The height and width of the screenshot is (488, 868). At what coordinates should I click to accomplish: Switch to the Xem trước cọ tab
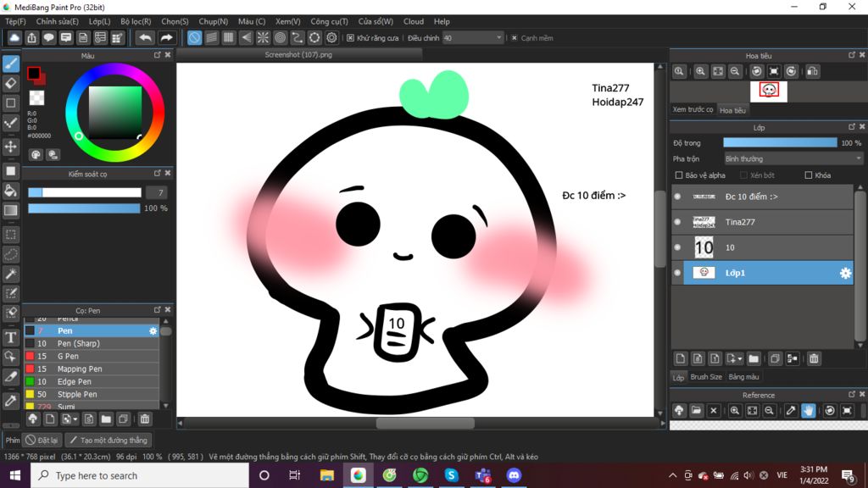[x=693, y=109]
